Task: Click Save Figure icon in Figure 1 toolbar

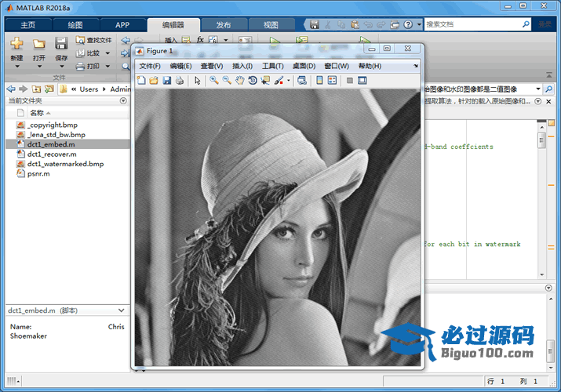Action: 166,81
